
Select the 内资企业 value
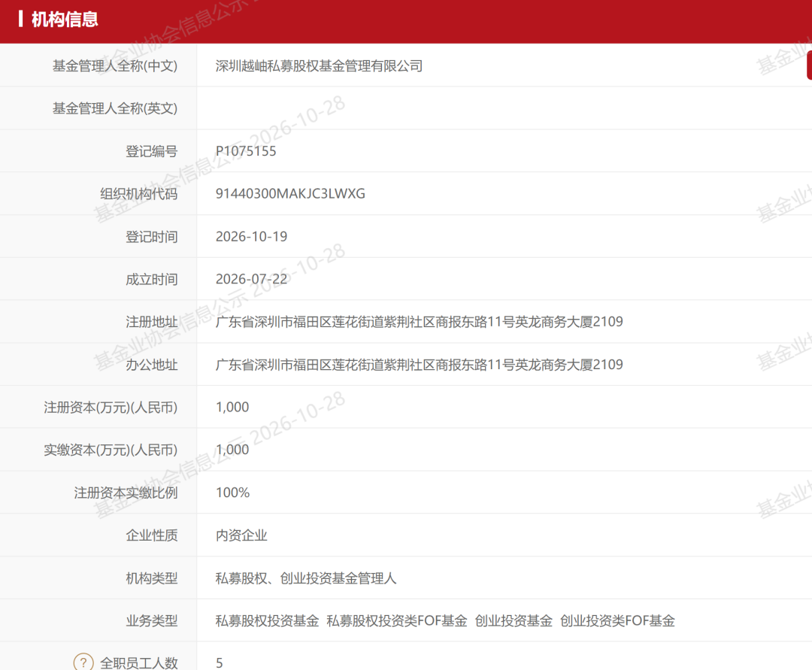point(241,535)
